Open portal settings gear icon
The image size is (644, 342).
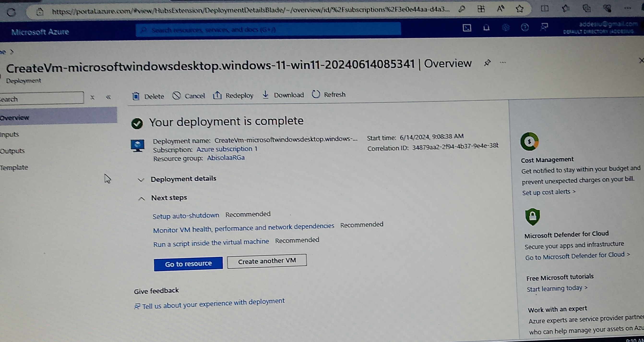(x=506, y=27)
